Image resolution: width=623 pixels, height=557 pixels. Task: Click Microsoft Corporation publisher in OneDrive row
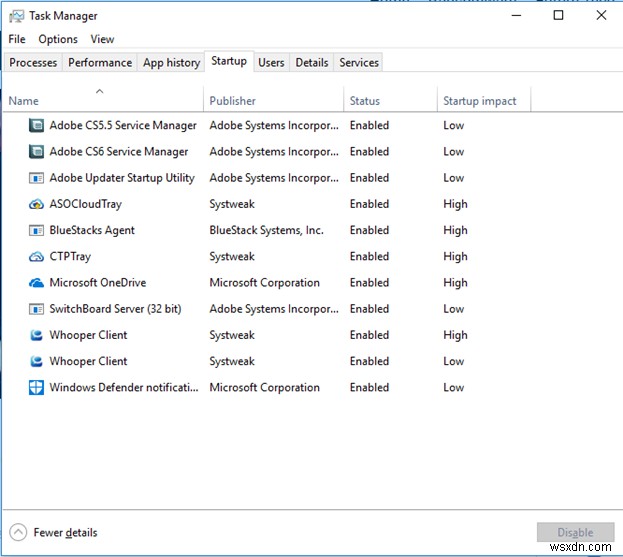click(265, 283)
